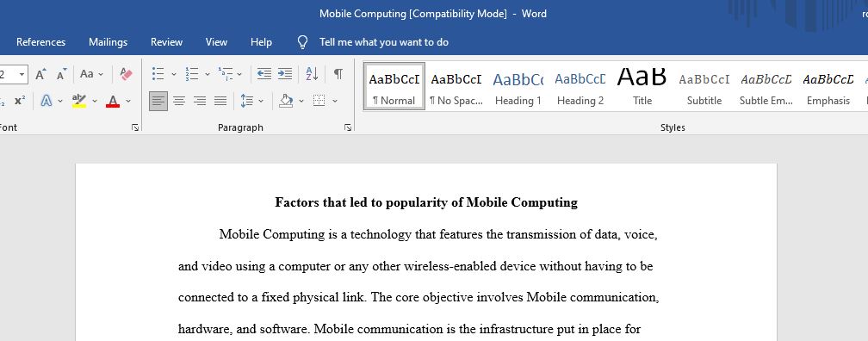Apply the Heading 1 style
Image resolution: width=868 pixels, height=341 pixels.
pyautogui.click(x=518, y=88)
